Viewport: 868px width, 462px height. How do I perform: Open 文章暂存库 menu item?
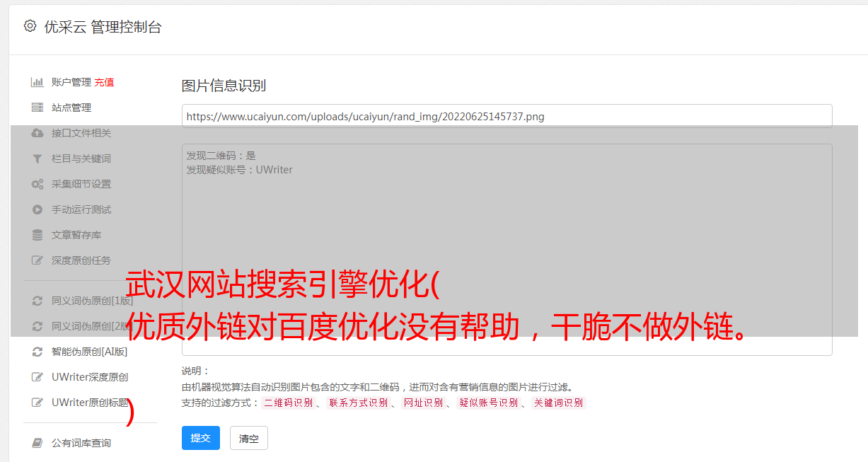pos(76,235)
